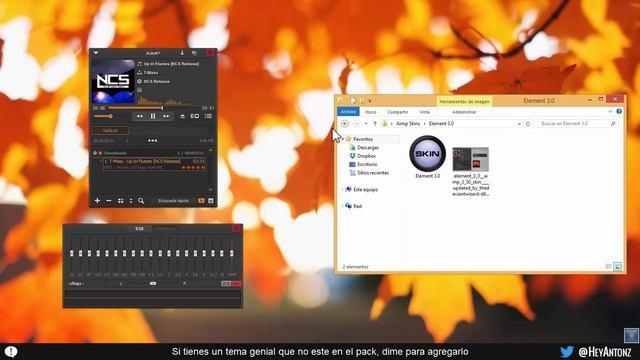The width and height of the screenshot is (640, 360).
Task: Click the Búsqueda rápida quick search field
Action: click(173, 201)
